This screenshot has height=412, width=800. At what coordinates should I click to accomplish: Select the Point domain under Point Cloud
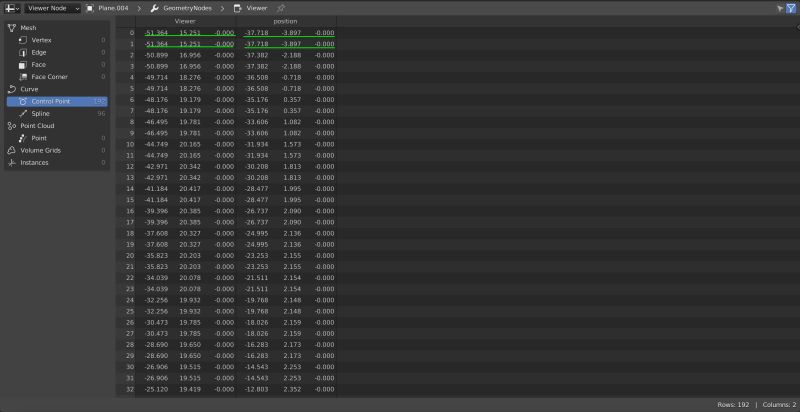57,138
